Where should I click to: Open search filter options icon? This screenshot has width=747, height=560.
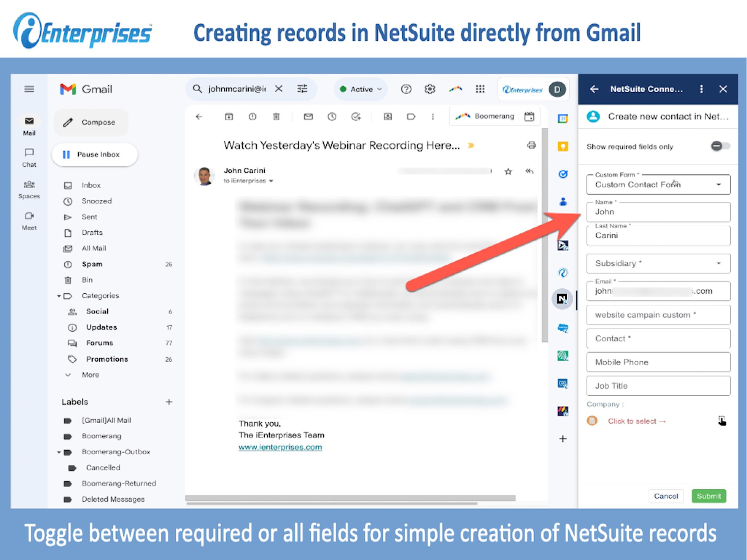tap(302, 89)
